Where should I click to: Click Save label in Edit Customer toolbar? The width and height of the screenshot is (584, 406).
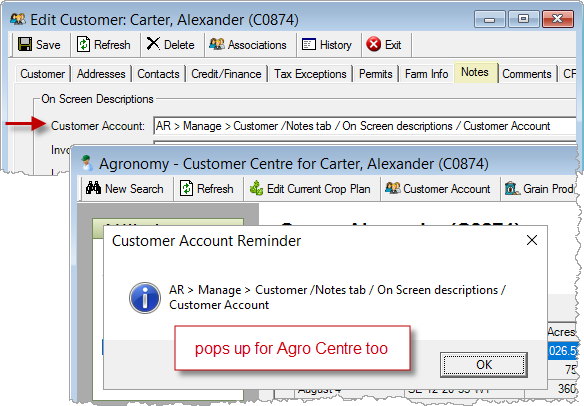[48, 45]
